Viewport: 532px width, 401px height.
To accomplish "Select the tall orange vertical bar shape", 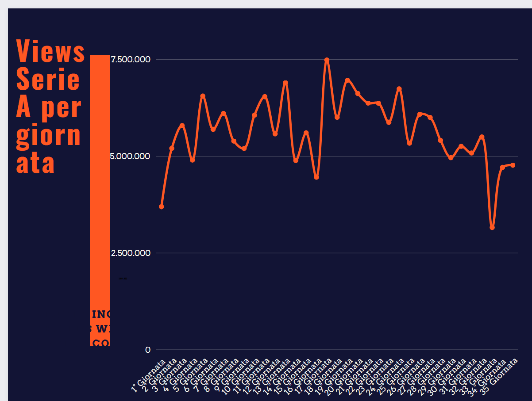I will (x=100, y=200).
